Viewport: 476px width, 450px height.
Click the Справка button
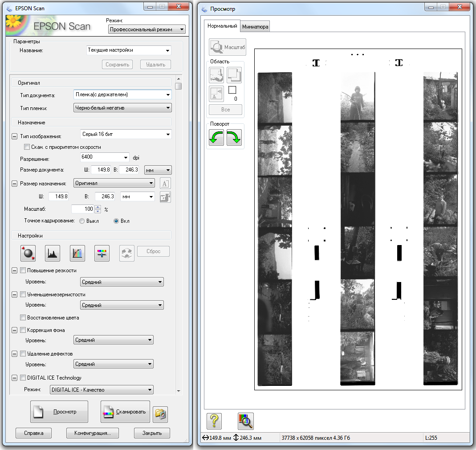click(x=34, y=433)
